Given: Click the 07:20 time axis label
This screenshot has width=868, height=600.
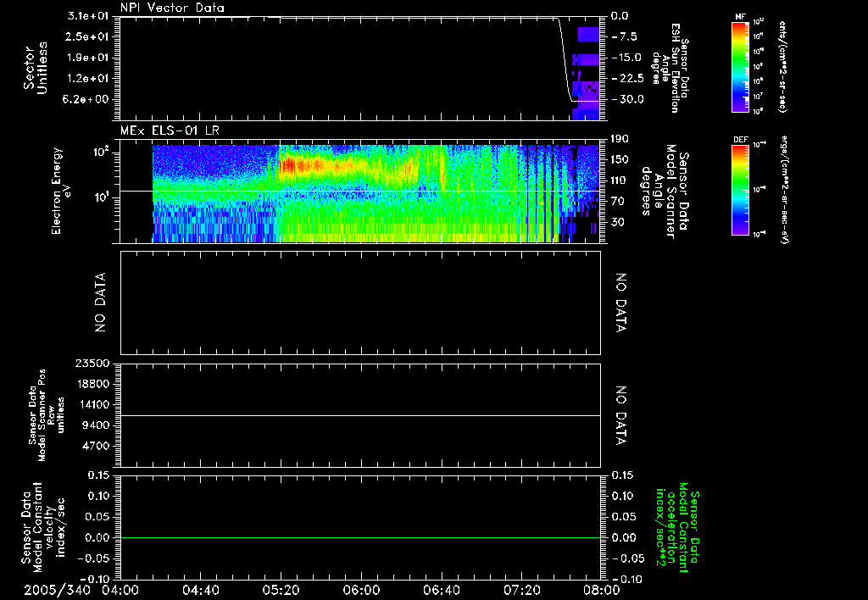Looking at the screenshot, I should pos(521,590).
